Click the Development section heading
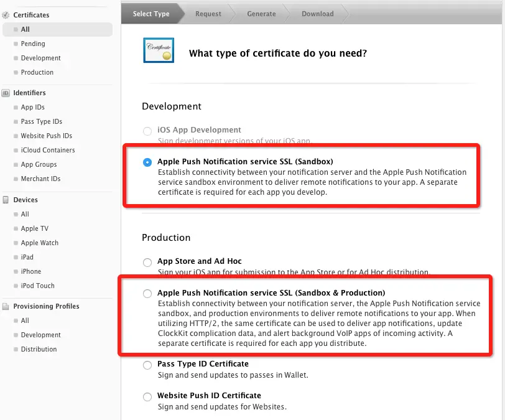This screenshot has width=505, height=420. [x=172, y=106]
